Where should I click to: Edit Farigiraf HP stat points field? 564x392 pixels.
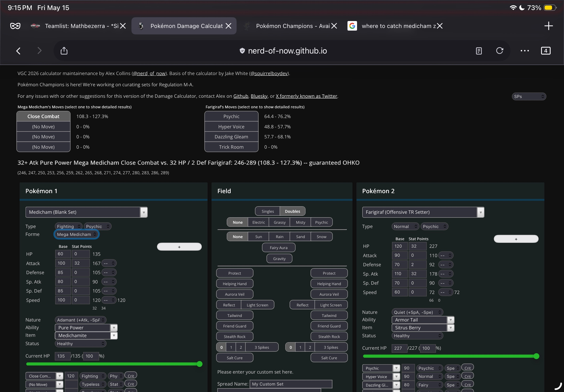pyautogui.click(x=418, y=246)
